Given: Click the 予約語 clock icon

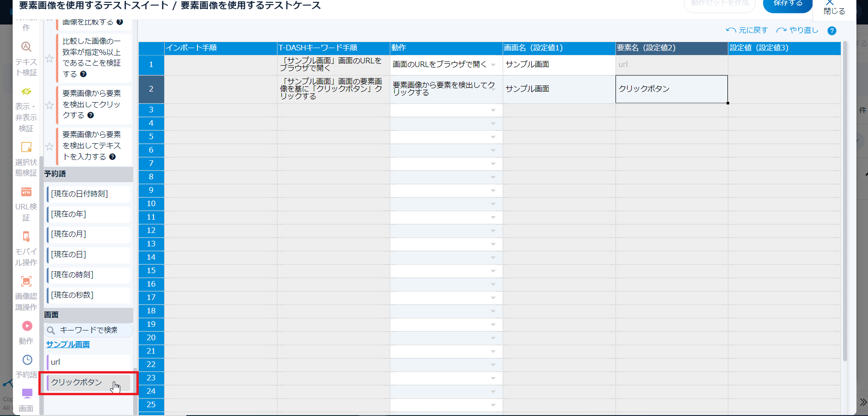Looking at the screenshot, I should (27, 360).
